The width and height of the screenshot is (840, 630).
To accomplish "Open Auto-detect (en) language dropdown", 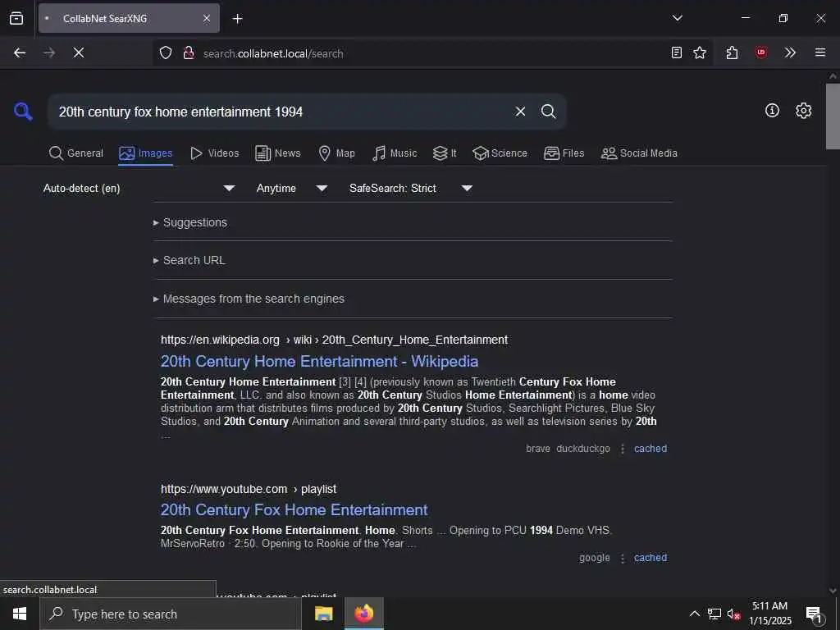I will [x=139, y=188].
